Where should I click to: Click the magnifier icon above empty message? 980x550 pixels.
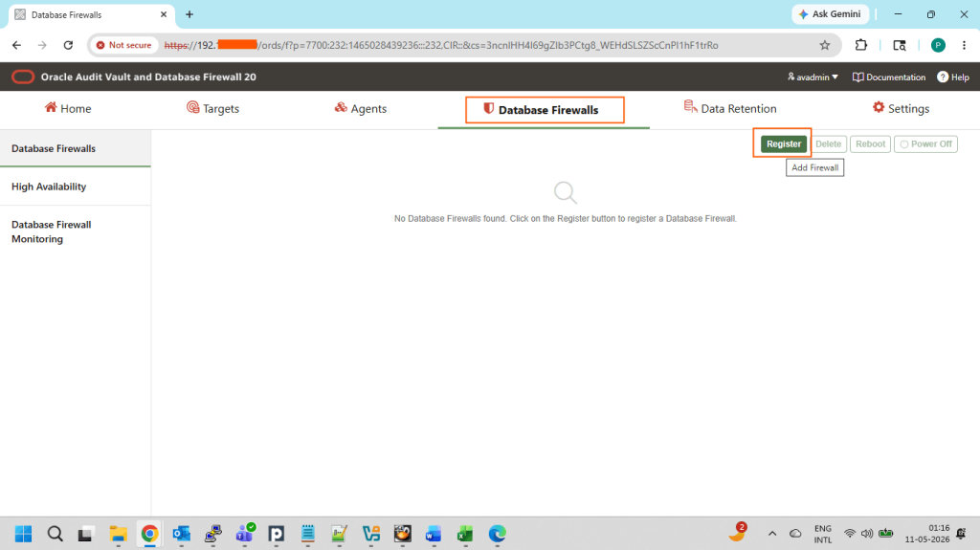click(x=566, y=192)
